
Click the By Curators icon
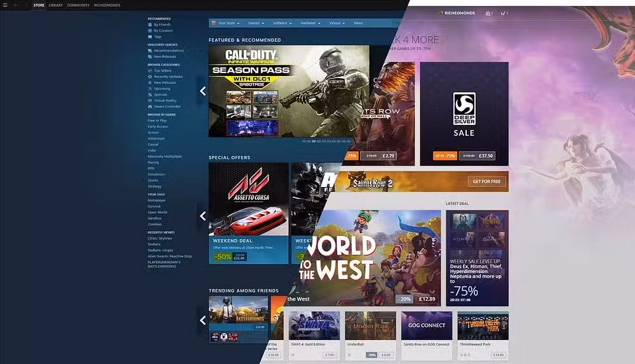click(150, 30)
